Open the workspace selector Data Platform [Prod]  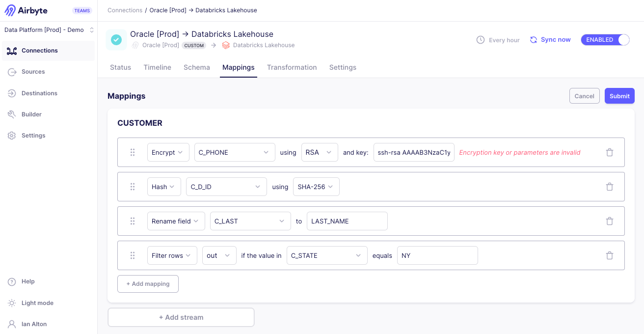tap(49, 30)
